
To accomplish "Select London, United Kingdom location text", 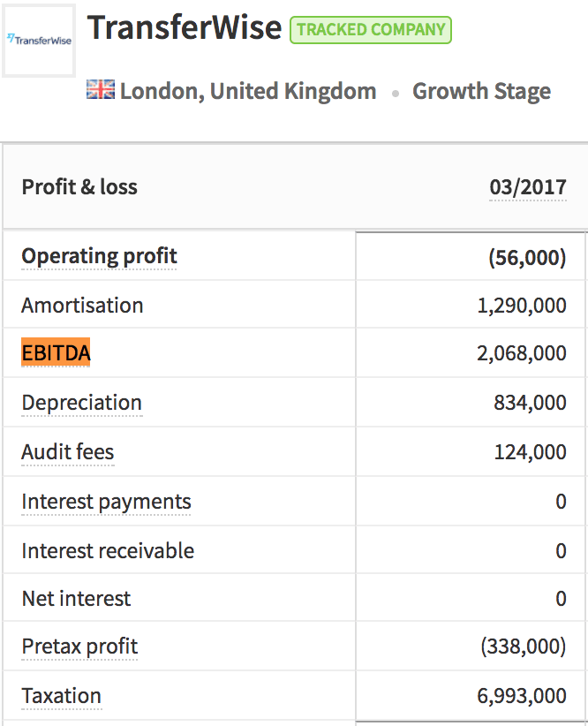I will (x=248, y=91).
